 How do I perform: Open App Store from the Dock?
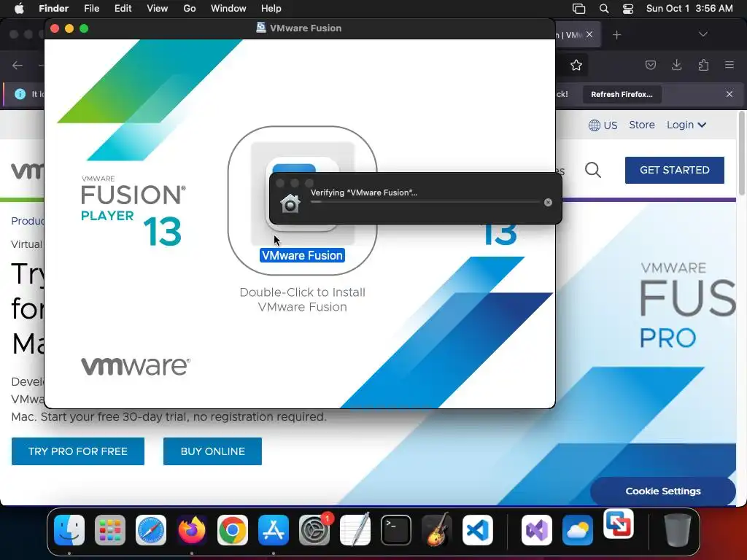click(274, 530)
